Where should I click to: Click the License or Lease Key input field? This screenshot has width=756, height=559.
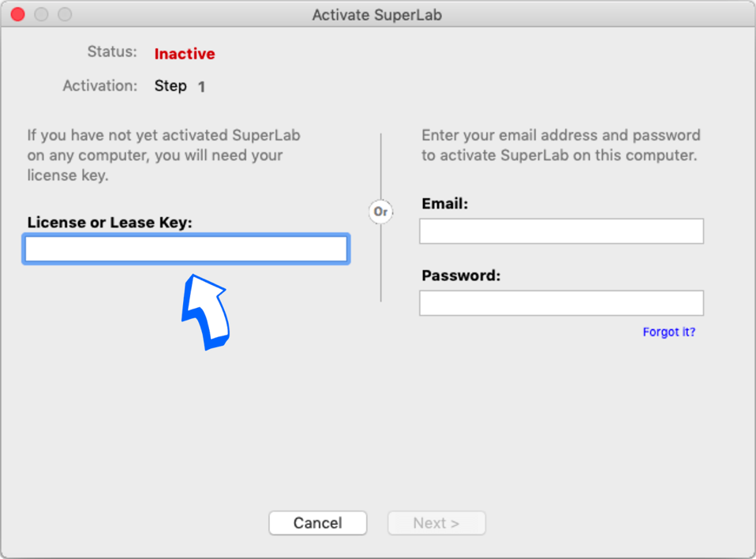186,249
